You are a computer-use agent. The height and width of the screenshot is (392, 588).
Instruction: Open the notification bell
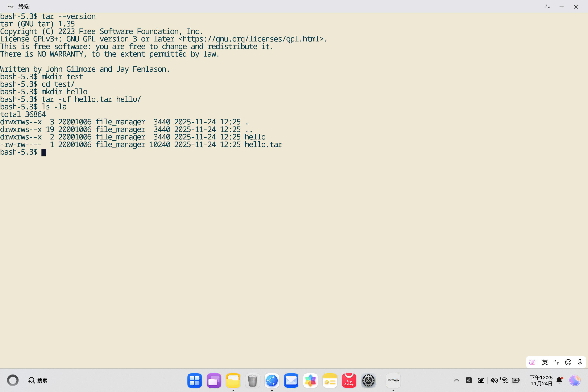tap(559, 380)
